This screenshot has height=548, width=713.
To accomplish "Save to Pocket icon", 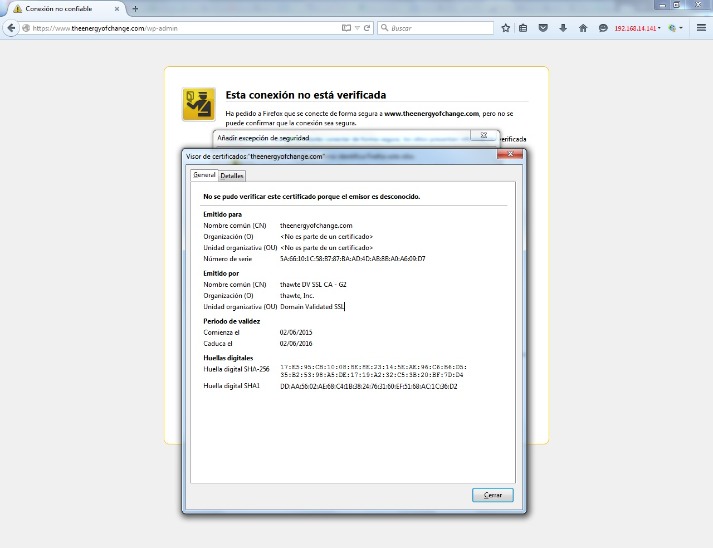I will (543, 28).
